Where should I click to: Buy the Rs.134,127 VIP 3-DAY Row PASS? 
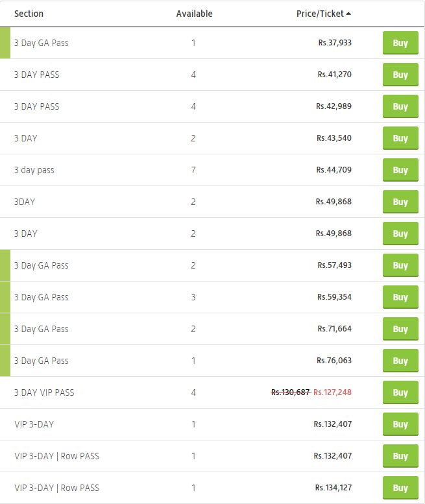[x=400, y=488]
